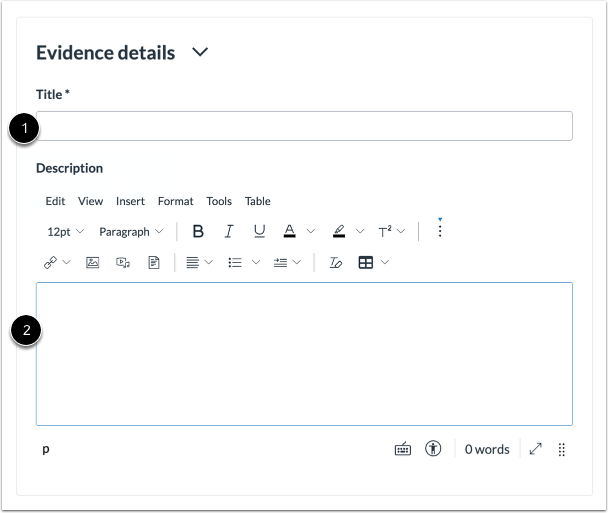Open the View menu in the editor
The width and height of the screenshot is (608, 513).
tap(90, 201)
